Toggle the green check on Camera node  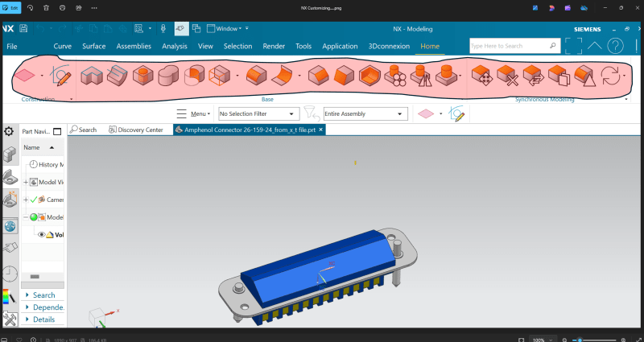pyautogui.click(x=34, y=200)
